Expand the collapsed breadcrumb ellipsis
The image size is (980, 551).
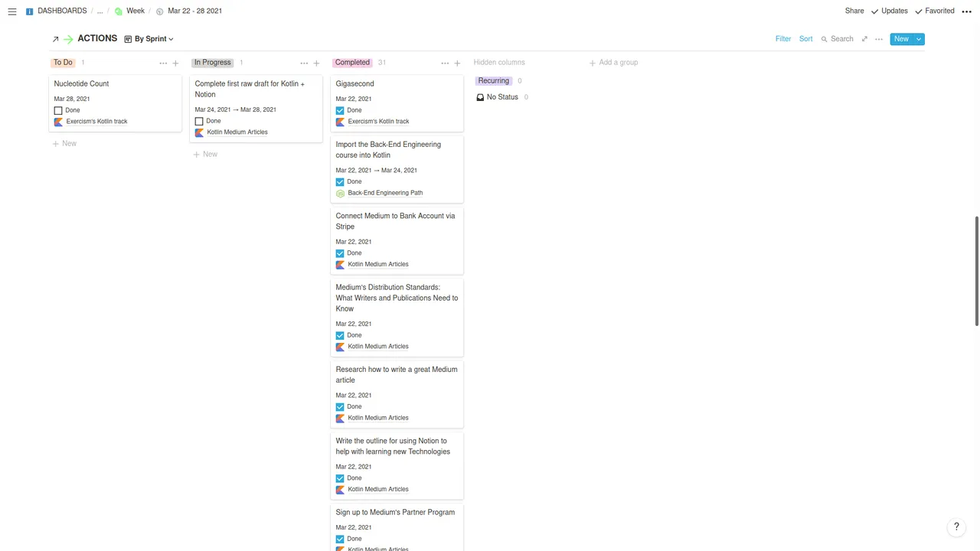100,11
